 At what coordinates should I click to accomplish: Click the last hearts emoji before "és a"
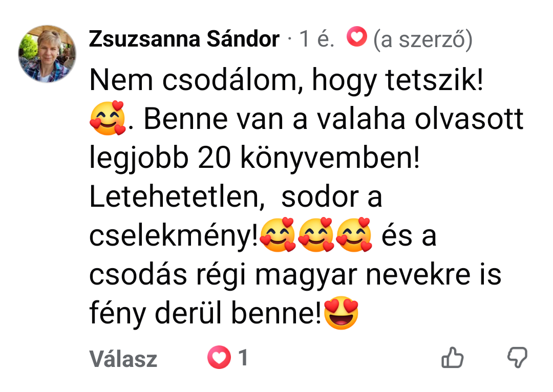point(354,235)
